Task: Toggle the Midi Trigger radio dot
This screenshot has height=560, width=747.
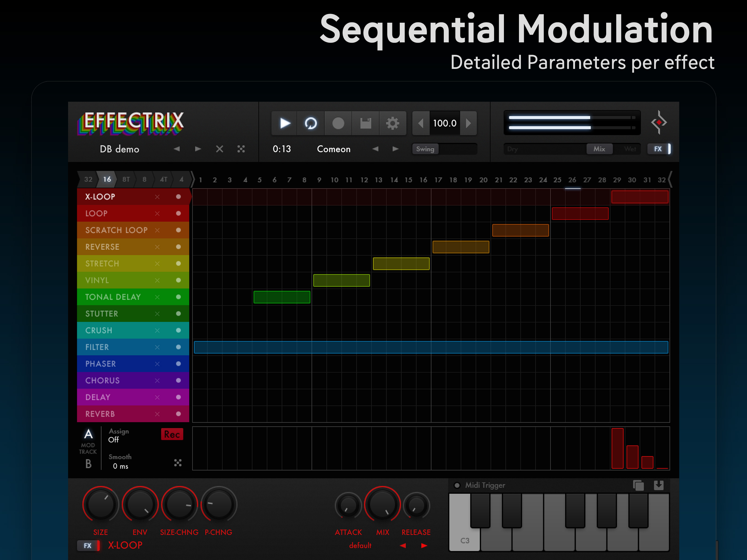Action: tap(457, 485)
